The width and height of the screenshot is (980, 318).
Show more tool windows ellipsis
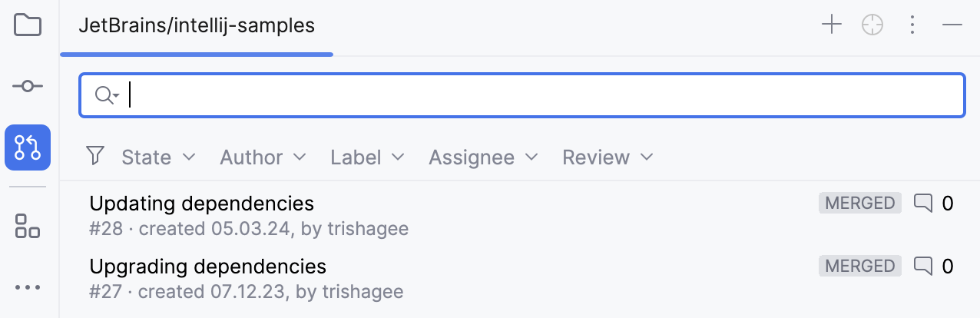click(28, 287)
